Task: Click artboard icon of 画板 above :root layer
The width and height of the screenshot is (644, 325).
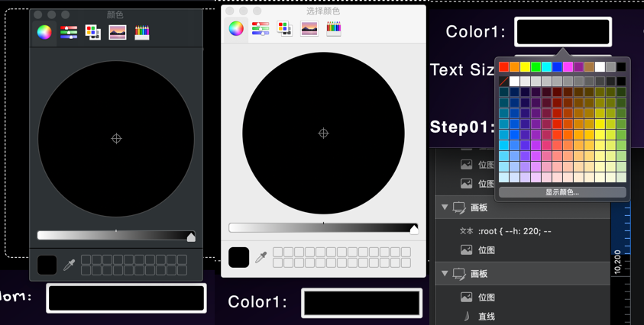Action: coord(459,208)
